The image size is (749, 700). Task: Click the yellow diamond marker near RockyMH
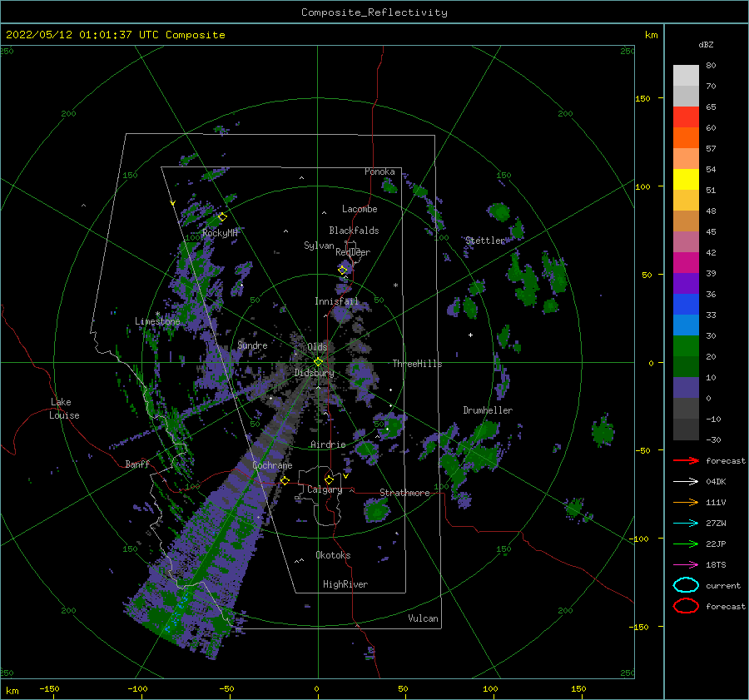(x=222, y=217)
